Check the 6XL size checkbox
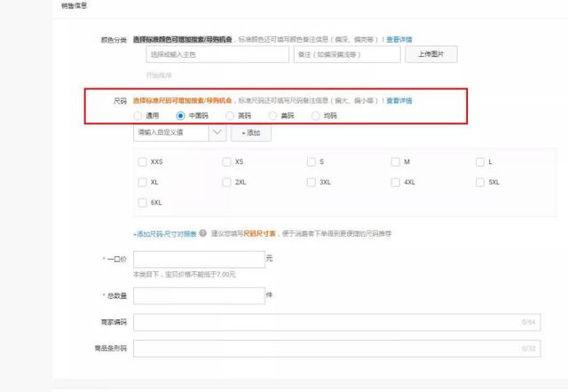 142,203
